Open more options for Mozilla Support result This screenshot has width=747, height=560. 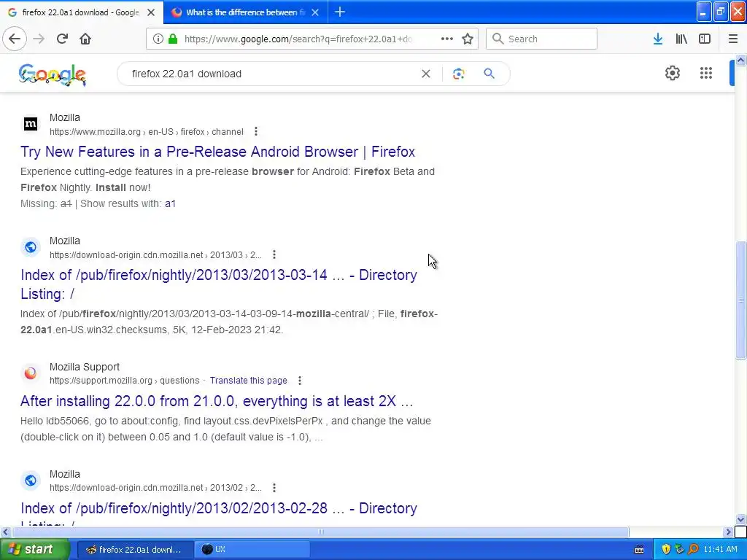[x=299, y=381]
